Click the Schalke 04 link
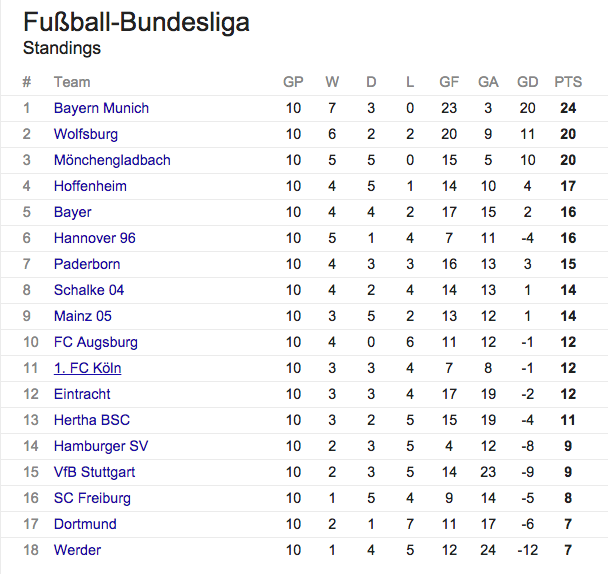The image size is (608, 574). [x=89, y=290]
